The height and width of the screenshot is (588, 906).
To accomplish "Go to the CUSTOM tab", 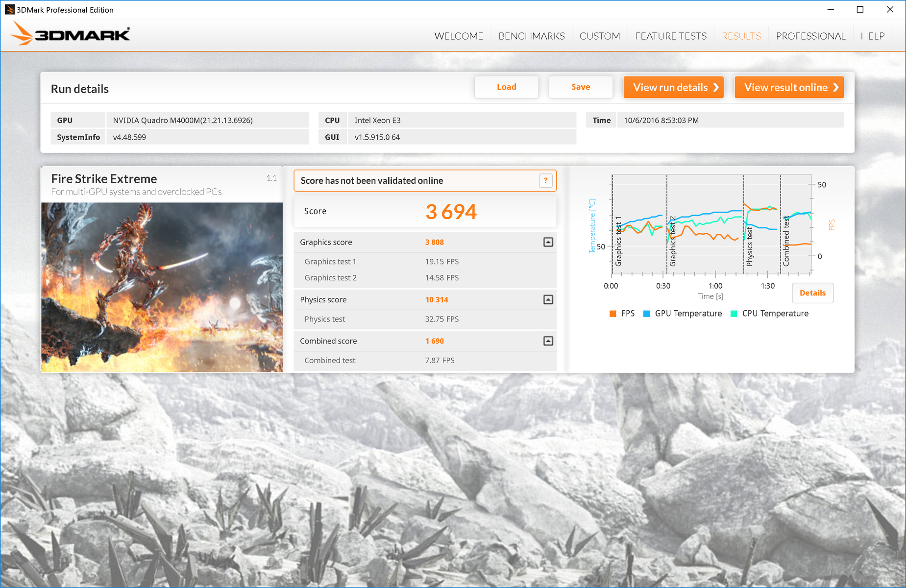I will pos(600,36).
